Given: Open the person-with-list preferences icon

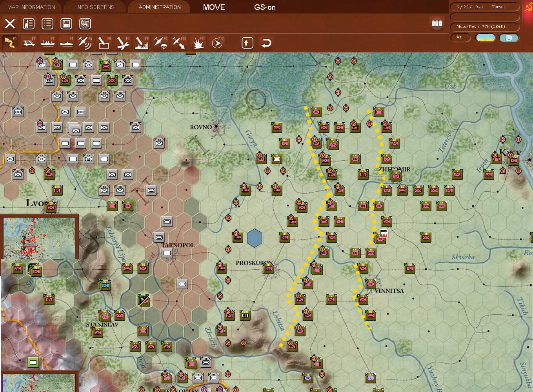Looking at the screenshot, I should click(x=29, y=24).
